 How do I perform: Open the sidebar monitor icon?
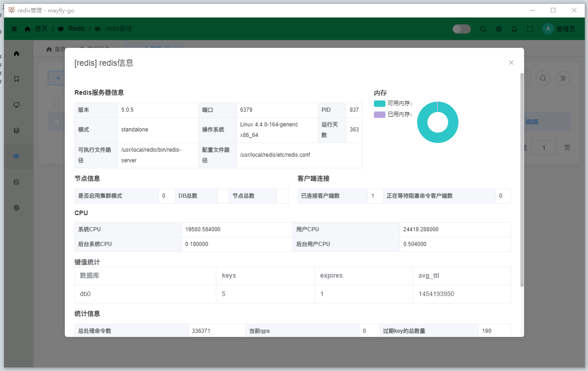click(17, 105)
